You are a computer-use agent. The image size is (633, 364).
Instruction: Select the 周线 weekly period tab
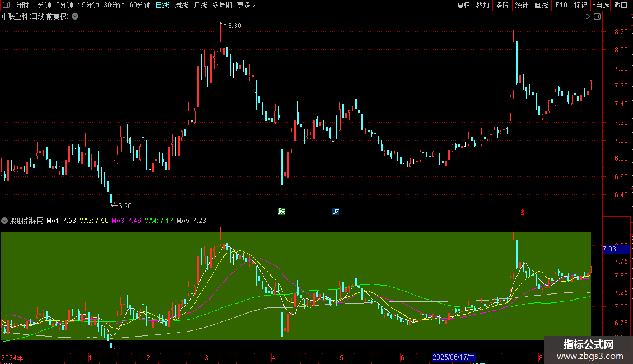181,5
